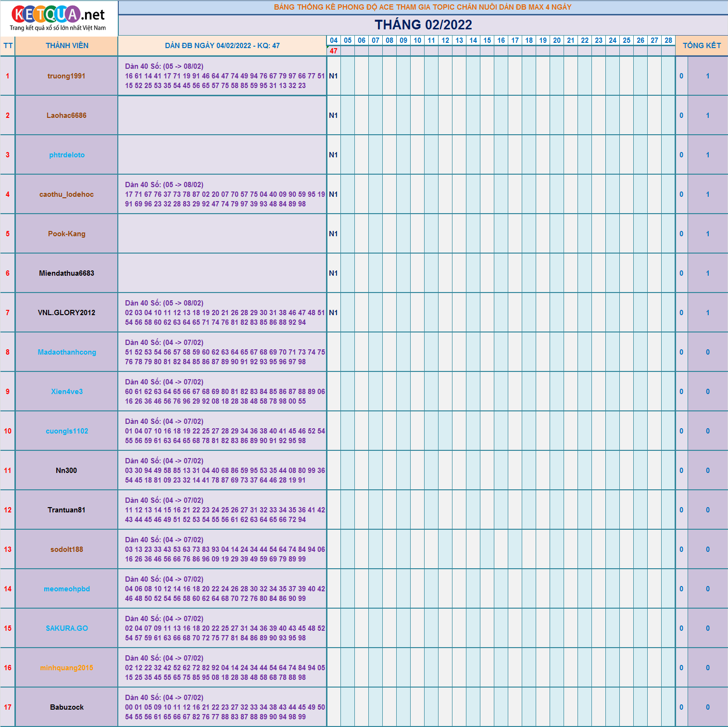Click total value 1 in truong1991 row
Image resolution: width=728 pixels, height=727 pixels.
coord(708,76)
